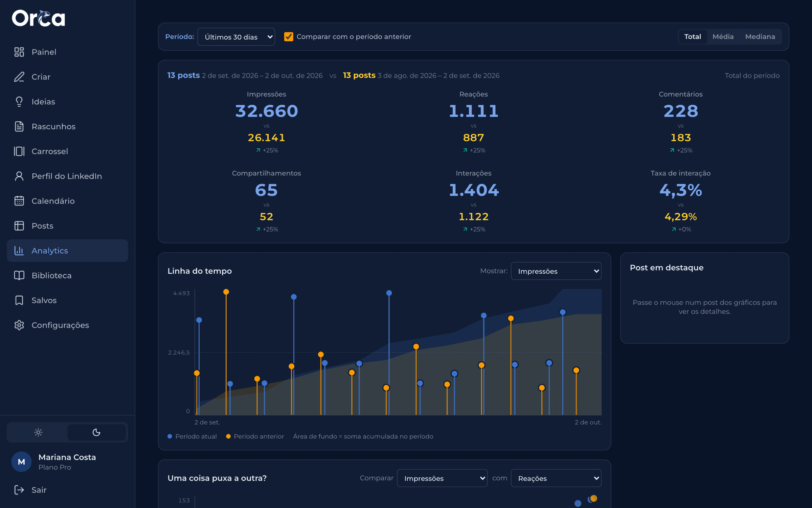Uncheck Comparar com o período anterior
This screenshot has width=812, height=508.
click(x=289, y=37)
